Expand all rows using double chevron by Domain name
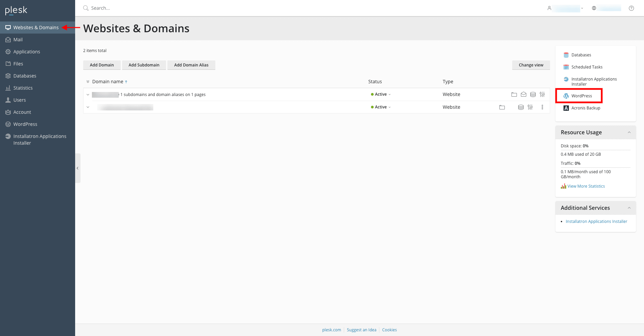 88,82
